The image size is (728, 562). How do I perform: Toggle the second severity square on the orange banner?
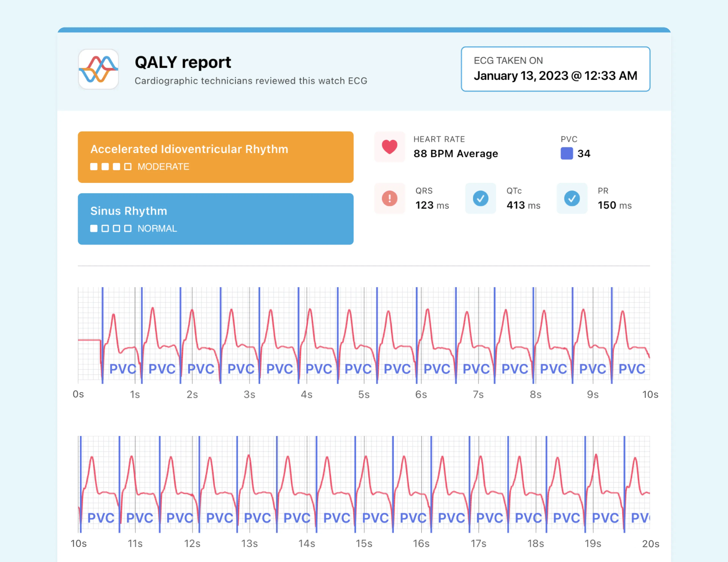pyautogui.click(x=105, y=166)
